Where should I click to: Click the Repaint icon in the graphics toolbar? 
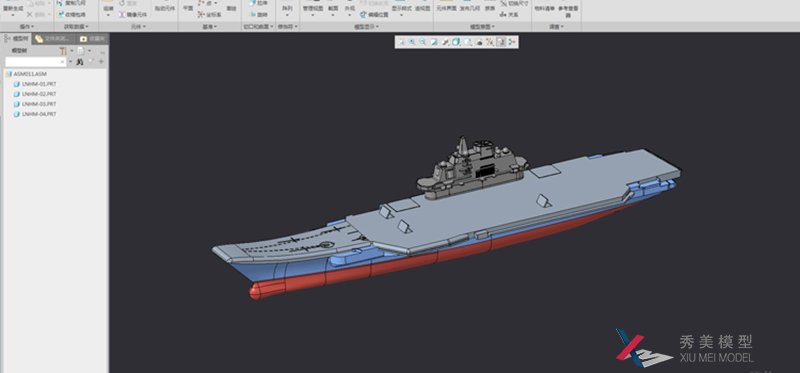[x=434, y=42]
